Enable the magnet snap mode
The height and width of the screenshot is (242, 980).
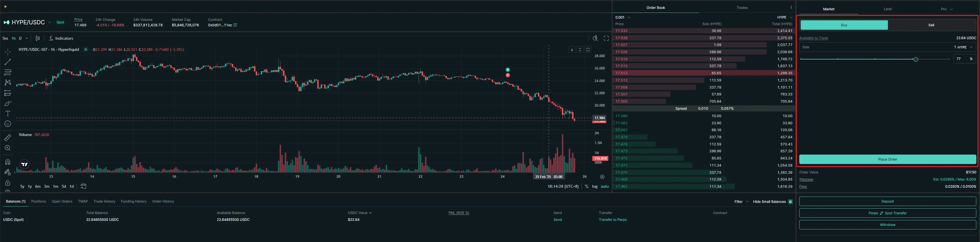coord(8,162)
